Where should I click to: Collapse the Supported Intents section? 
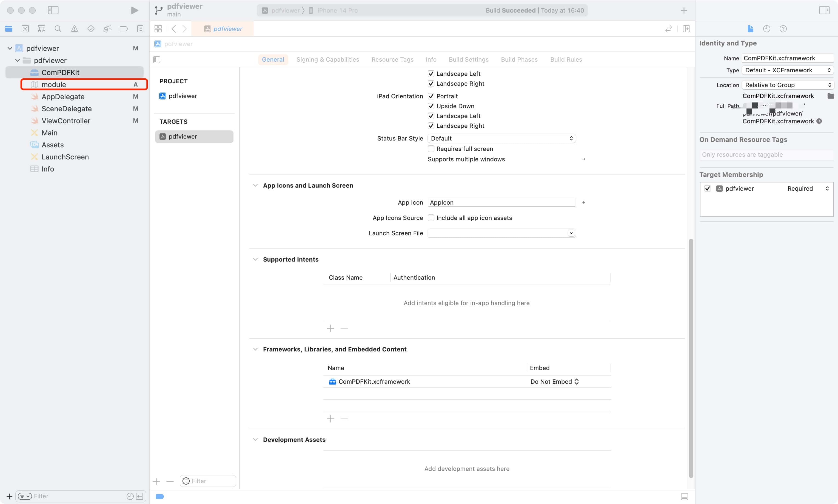(255, 259)
